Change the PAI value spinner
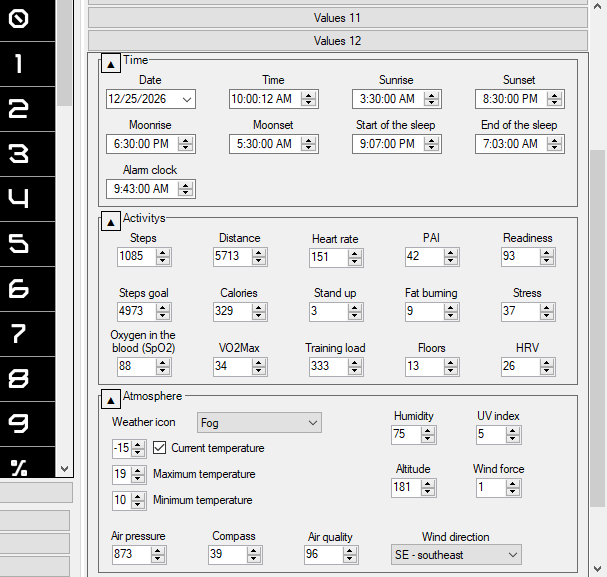 [x=451, y=257]
